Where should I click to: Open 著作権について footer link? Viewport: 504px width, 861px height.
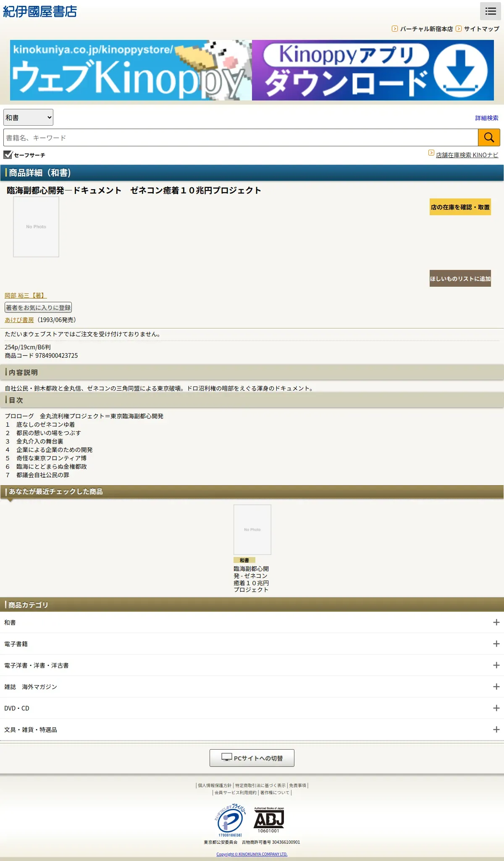point(275,792)
